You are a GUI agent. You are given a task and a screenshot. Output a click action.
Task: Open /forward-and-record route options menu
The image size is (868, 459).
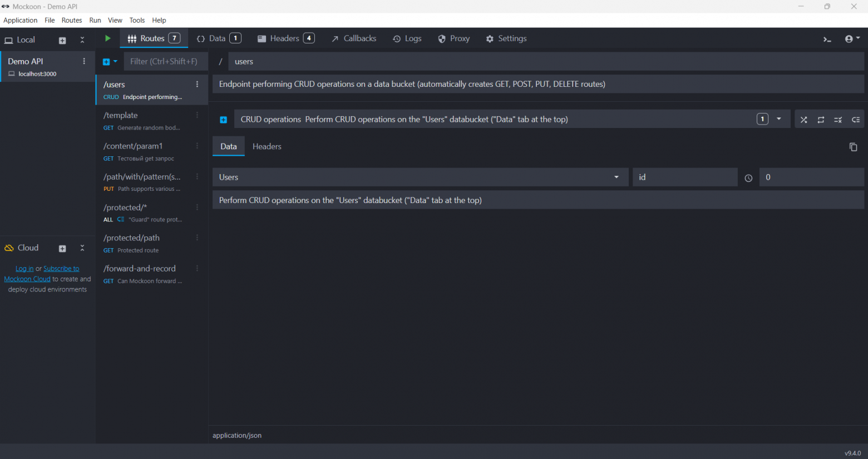pos(197,268)
